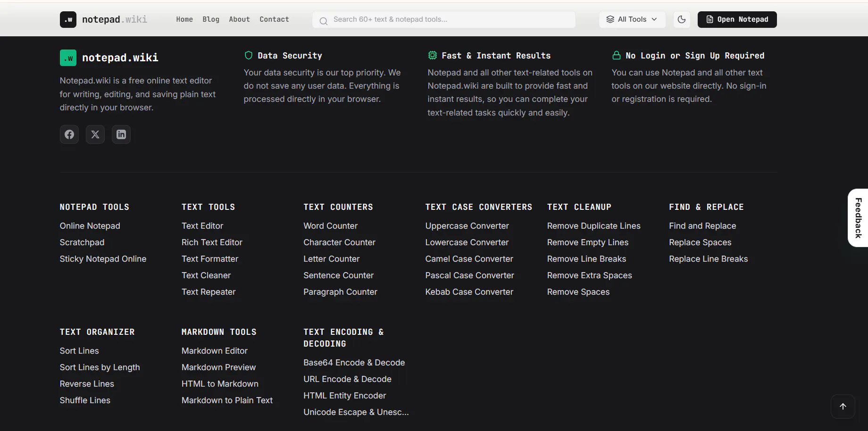868x431 pixels.
Task: Open the Camel Case Converter link
Action: coord(469,259)
